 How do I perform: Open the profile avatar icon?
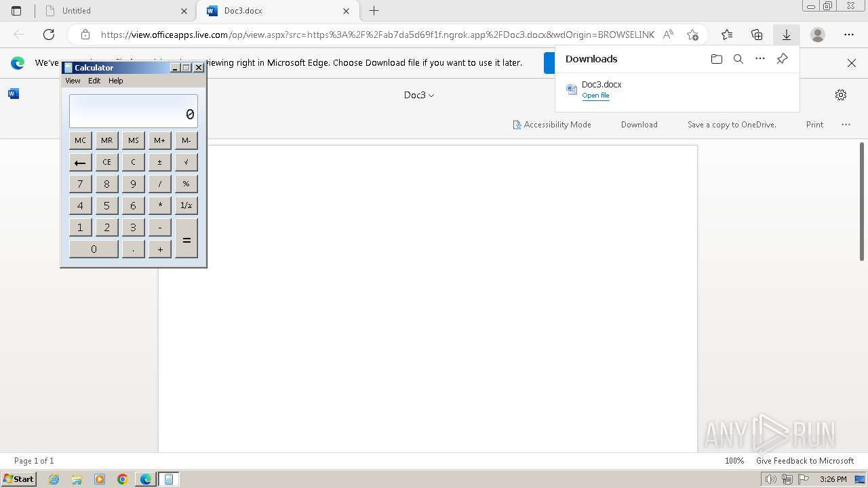(818, 35)
